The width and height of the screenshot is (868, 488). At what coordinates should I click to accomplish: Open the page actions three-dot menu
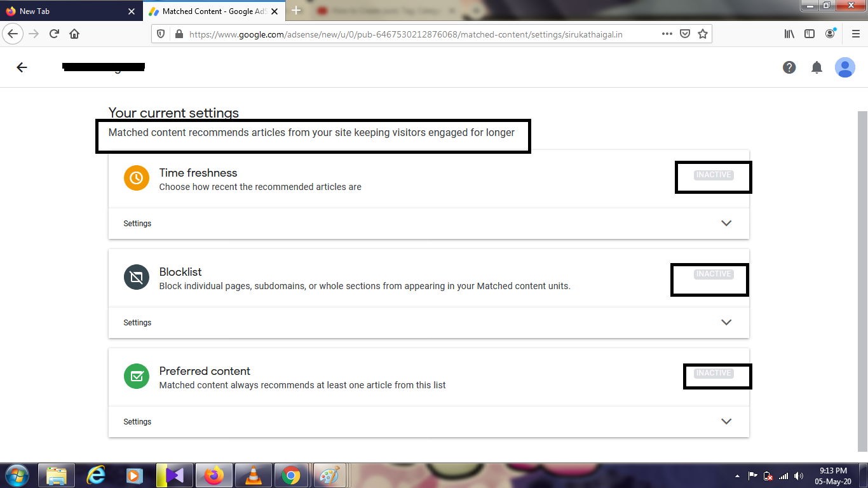point(667,34)
